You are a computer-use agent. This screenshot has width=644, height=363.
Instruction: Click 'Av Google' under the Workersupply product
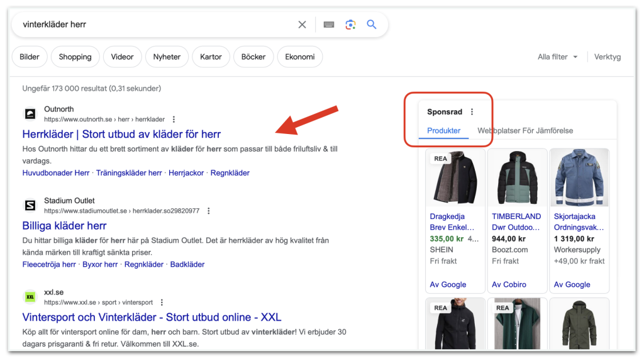point(572,284)
